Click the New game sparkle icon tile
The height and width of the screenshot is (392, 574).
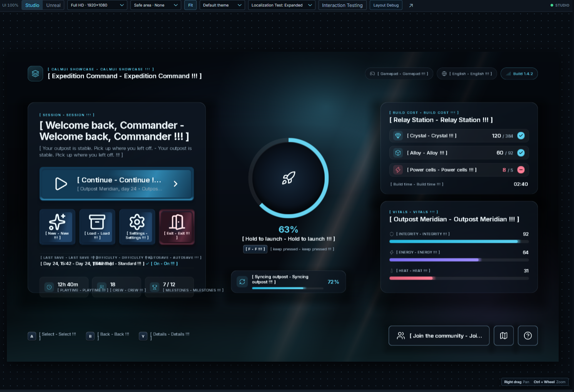(57, 227)
